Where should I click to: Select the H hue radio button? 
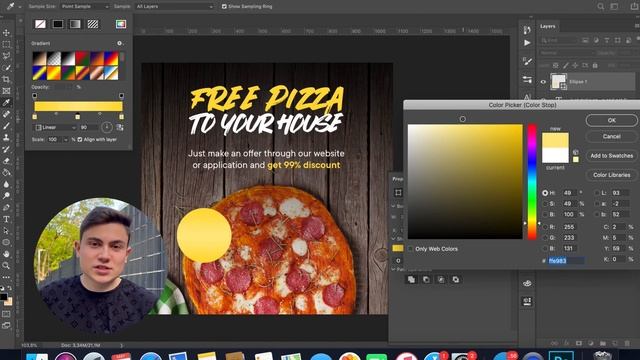click(545, 193)
